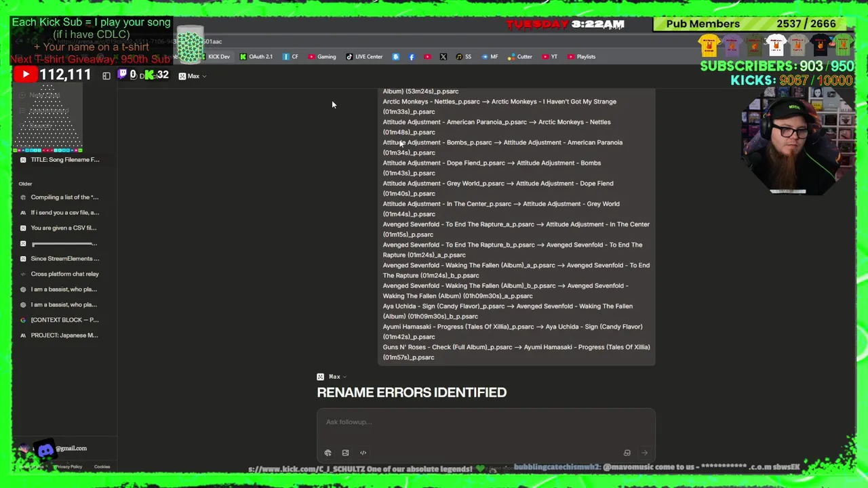This screenshot has width=868, height=488.
Task: Click the red YouTube icon beside Facebook bookmark
Action: coord(427,57)
